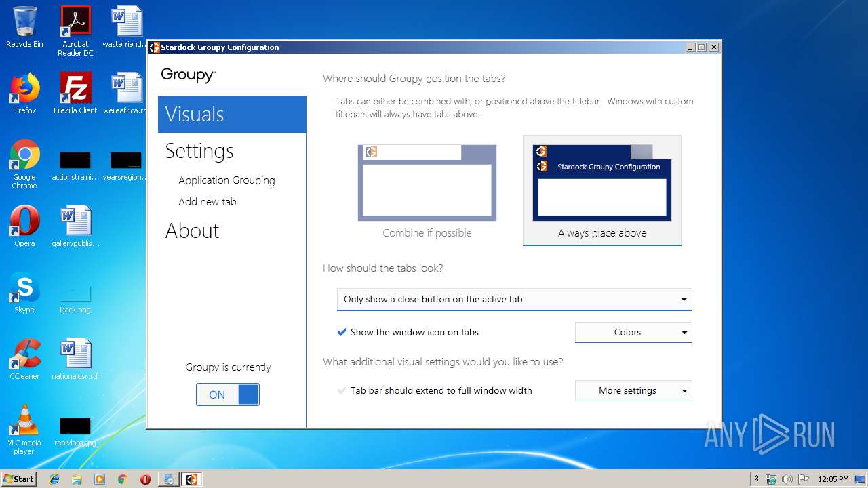Open Opera from the taskbar

click(x=145, y=479)
